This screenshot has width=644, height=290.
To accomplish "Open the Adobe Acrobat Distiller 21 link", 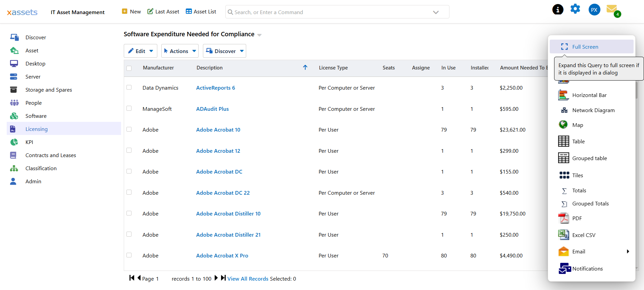I will coord(228,235).
